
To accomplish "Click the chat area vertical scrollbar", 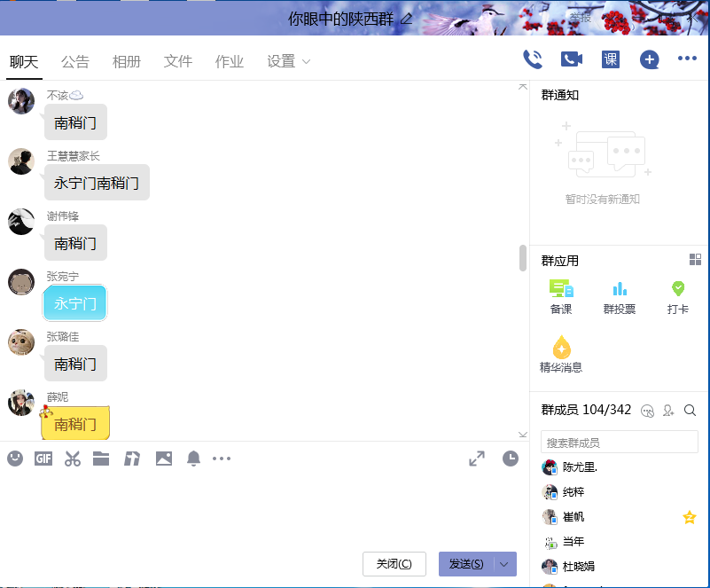I will pos(523,258).
